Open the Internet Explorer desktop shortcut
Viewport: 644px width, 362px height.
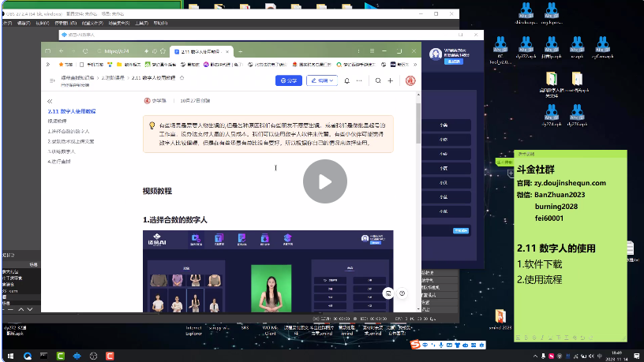pyautogui.click(x=194, y=330)
